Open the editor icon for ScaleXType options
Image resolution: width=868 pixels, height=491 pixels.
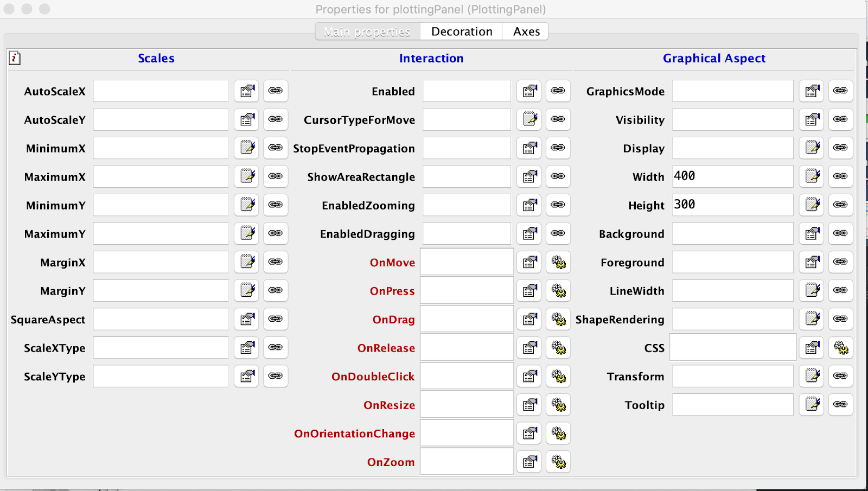pyautogui.click(x=247, y=348)
